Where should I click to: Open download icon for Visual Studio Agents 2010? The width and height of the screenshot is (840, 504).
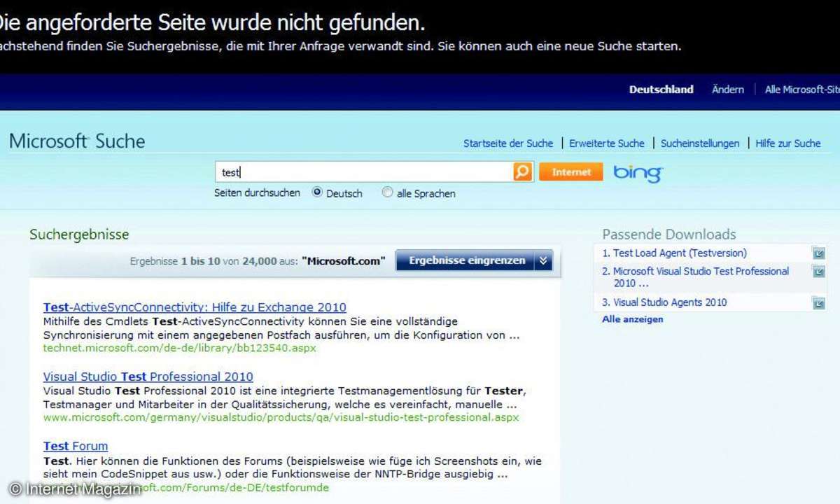(x=818, y=303)
